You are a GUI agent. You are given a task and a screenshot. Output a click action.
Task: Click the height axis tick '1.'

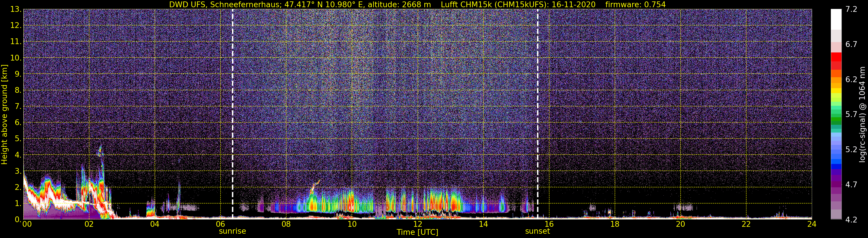coord(18,203)
